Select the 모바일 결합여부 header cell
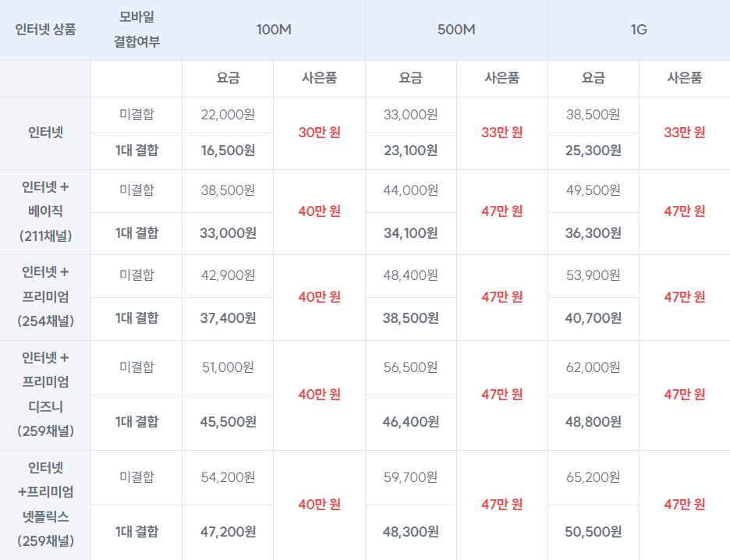 pos(137,30)
